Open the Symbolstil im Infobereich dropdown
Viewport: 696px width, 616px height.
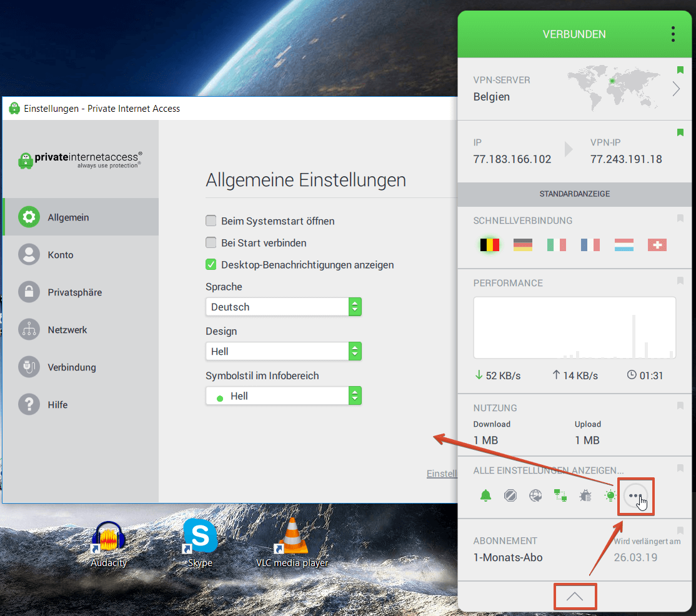click(x=284, y=395)
